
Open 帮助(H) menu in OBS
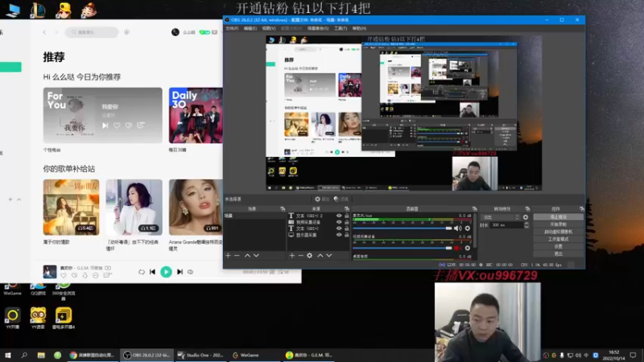tap(359, 28)
